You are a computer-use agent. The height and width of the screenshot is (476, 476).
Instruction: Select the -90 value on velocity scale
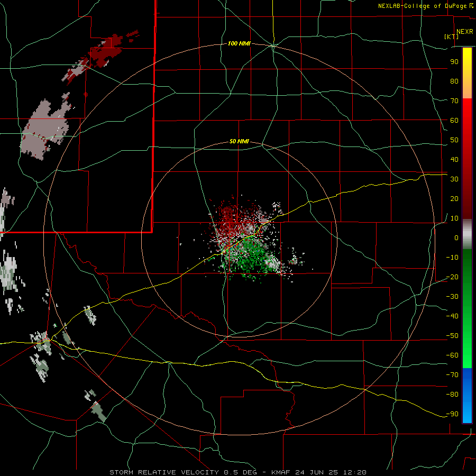[452, 414]
